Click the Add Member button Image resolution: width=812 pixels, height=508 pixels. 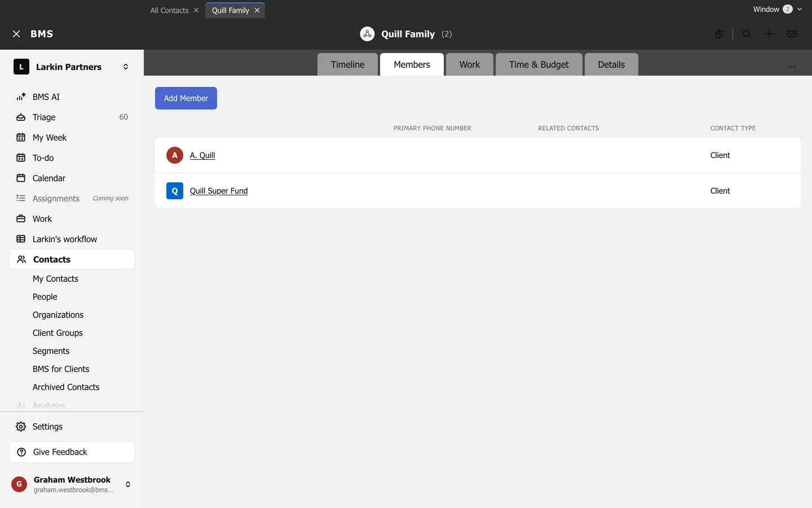pos(186,98)
